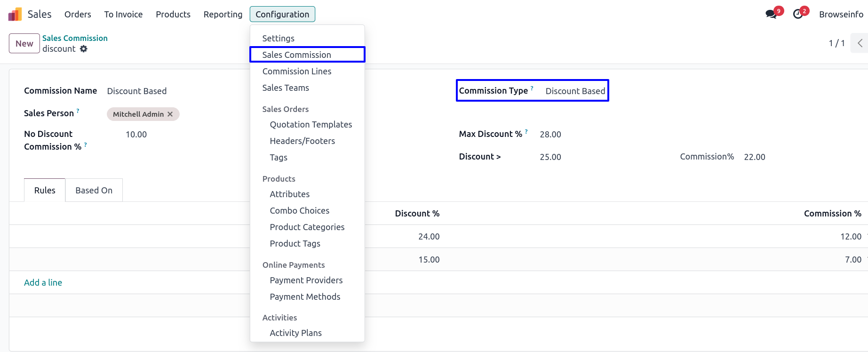
Task: Select the Rules tab
Action: (45, 191)
